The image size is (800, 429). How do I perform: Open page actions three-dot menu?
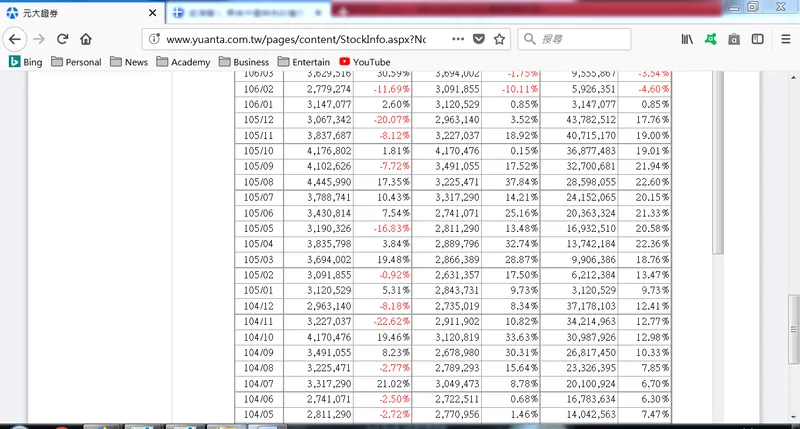(458, 39)
